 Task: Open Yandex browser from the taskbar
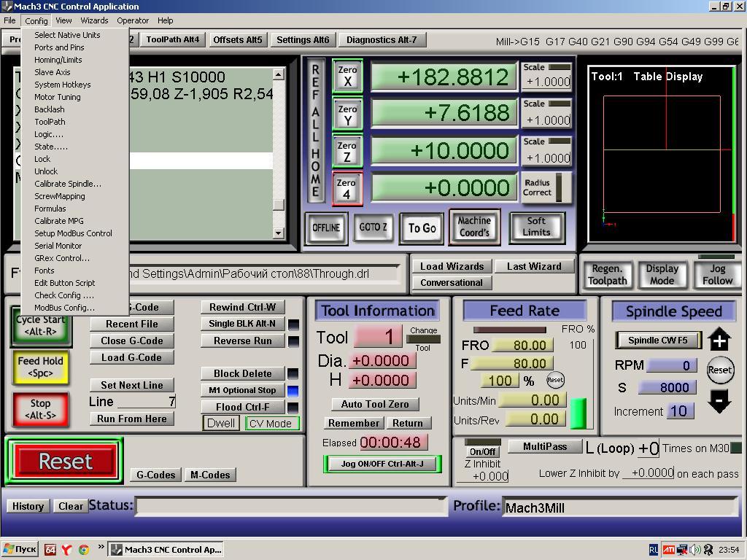[x=66, y=550]
